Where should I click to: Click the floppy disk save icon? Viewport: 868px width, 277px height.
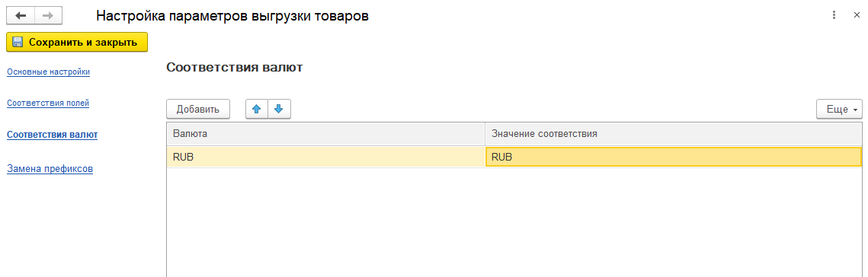pos(18,42)
